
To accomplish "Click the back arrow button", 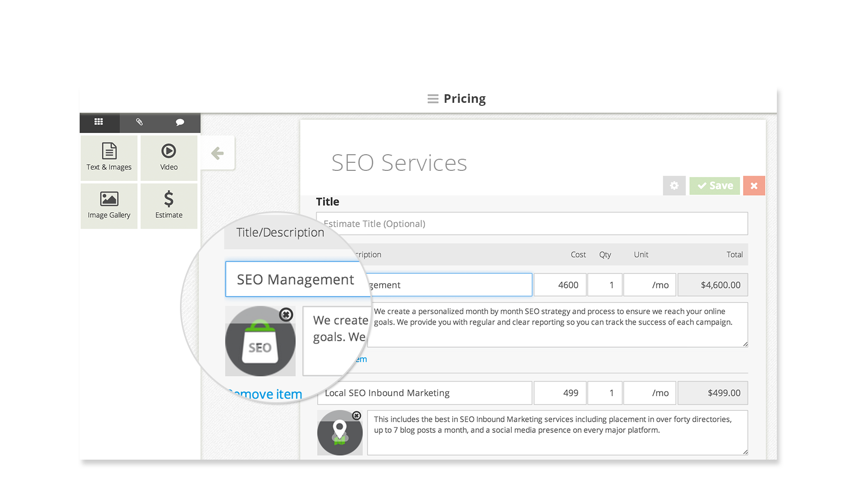I will (x=218, y=153).
